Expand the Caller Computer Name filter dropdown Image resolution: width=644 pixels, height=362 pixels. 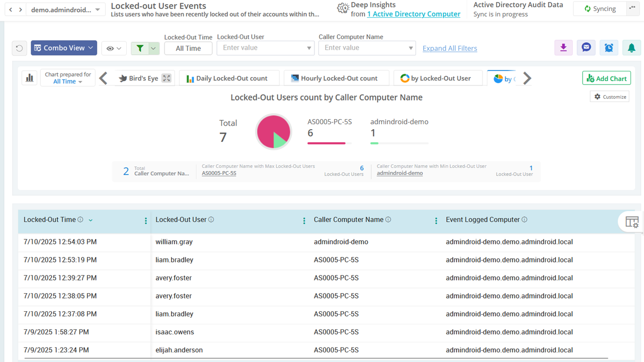pos(411,48)
